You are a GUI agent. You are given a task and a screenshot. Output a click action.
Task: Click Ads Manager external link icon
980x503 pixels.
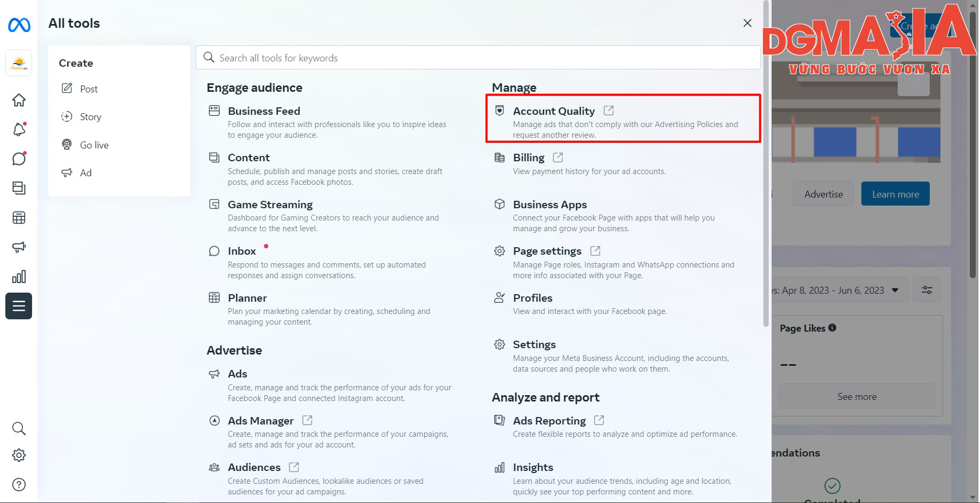pos(307,420)
